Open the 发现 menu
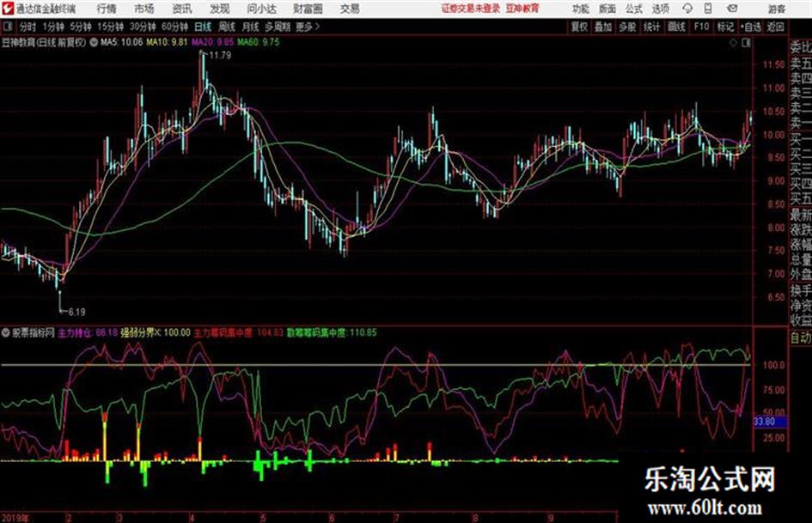This screenshot has height=523, width=812. (220, 9)
